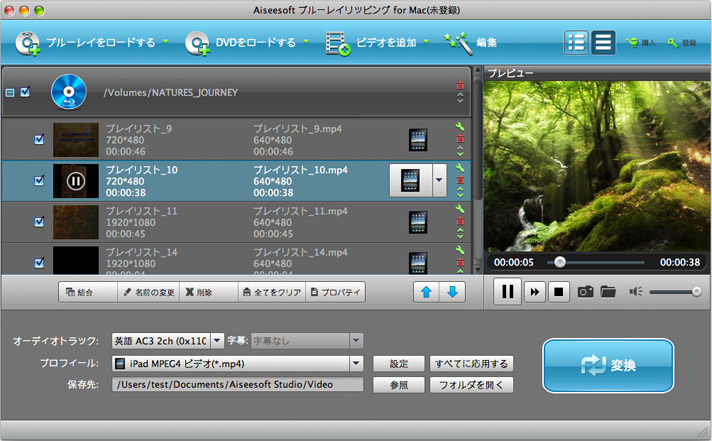Uncheck the NATURES_JOURNEY volume checkbox
Viewport: 712px width, 441px height.
tap(25, 92)
